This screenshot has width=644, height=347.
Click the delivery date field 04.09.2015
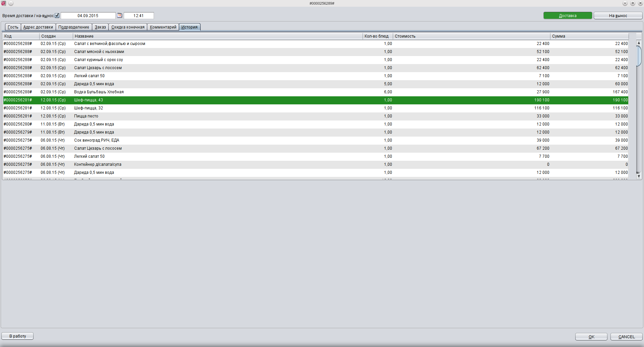[88, 16]
